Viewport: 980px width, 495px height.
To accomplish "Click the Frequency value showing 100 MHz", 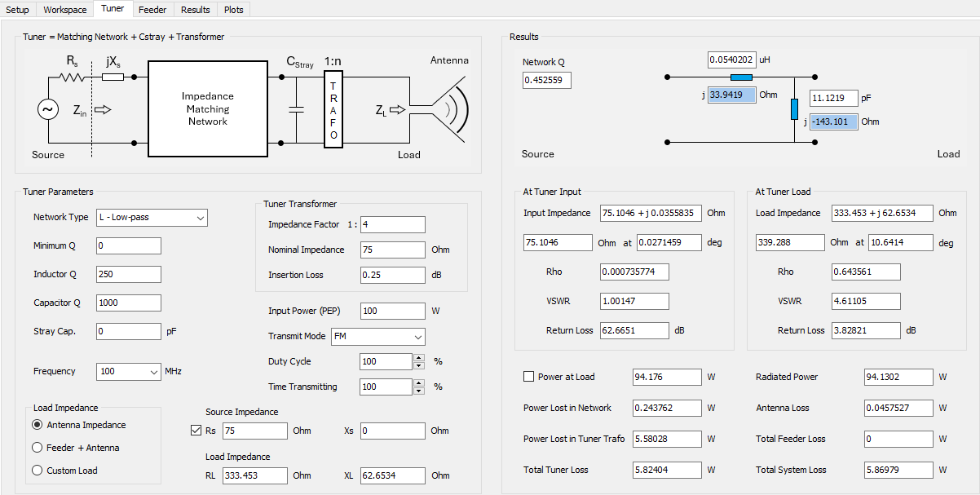I will (121, 372).
